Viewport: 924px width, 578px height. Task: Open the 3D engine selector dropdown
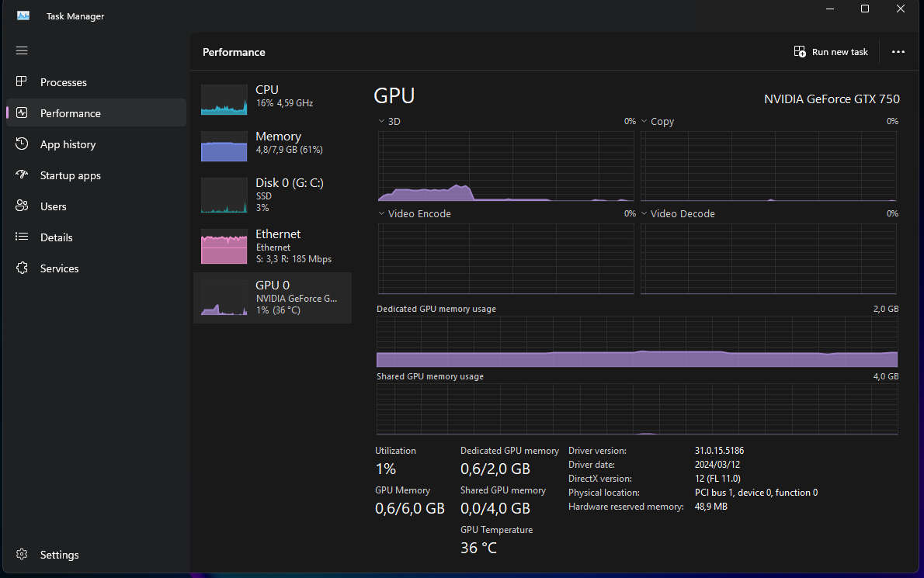pyautogui.click(x=380, y=121)
